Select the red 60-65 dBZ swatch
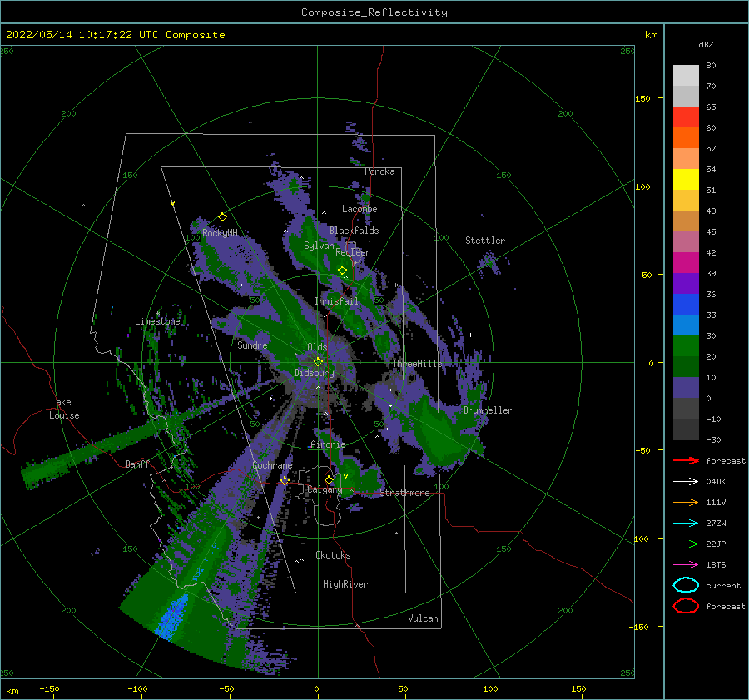 coord(686,117)
